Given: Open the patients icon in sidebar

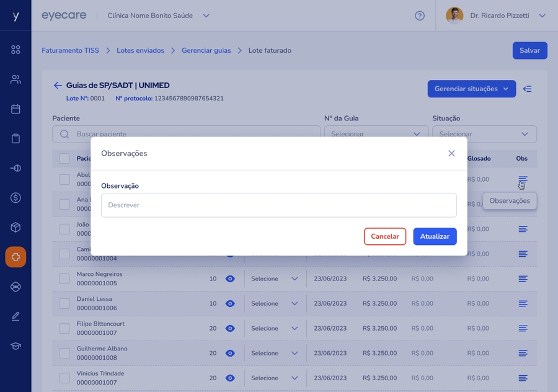Looking at the screenshot, I should tap(15, 79).
